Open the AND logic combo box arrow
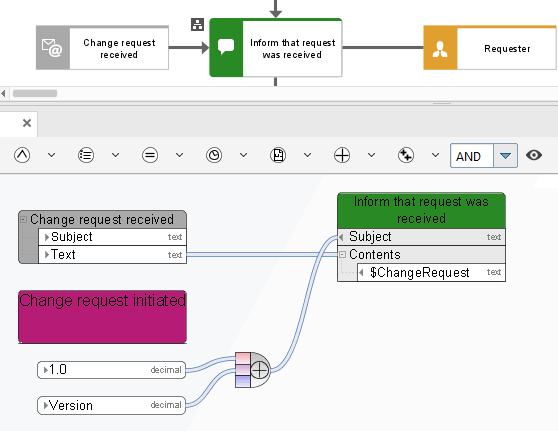 [x=505, y=156]
